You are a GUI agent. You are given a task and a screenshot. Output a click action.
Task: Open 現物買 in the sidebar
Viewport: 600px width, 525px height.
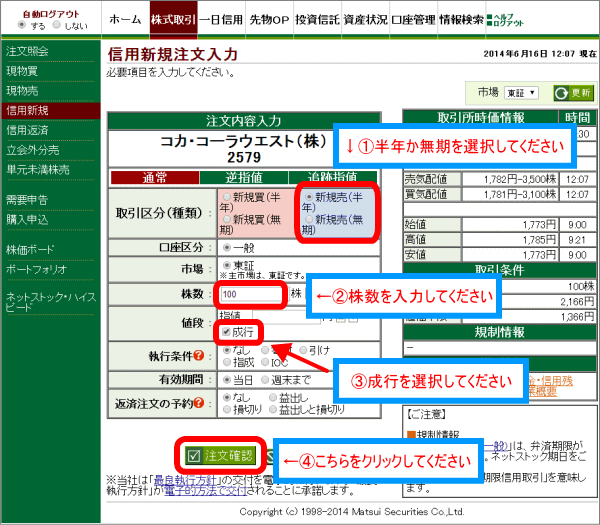[x=22, y=71]
